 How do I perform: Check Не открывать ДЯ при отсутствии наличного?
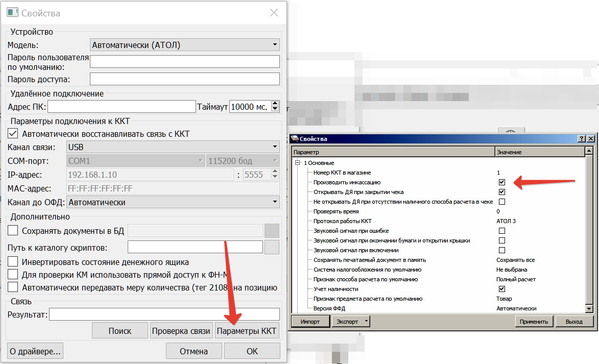click(x=502, y=202)
